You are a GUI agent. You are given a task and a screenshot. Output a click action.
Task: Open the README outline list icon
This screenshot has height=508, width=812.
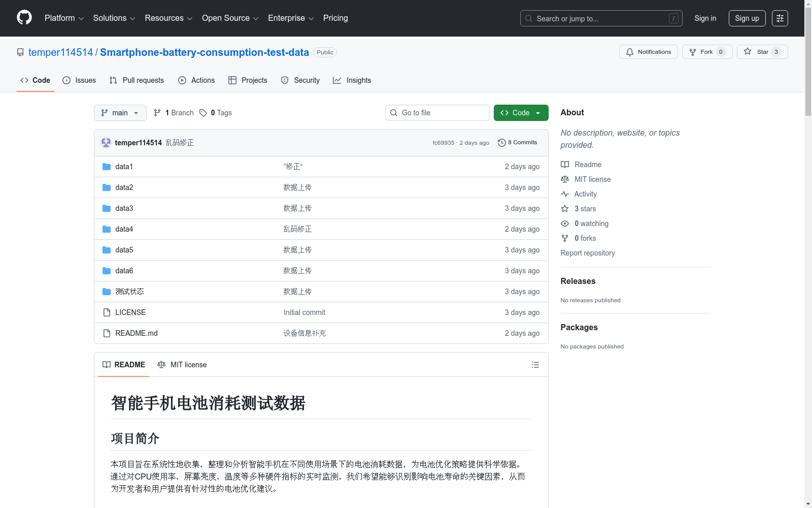[535, 365]
